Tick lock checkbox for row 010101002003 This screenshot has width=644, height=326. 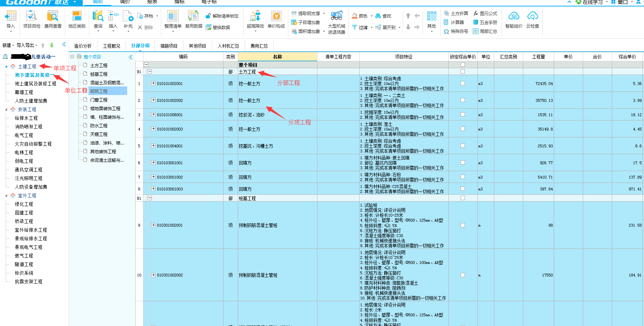(462, 129)
